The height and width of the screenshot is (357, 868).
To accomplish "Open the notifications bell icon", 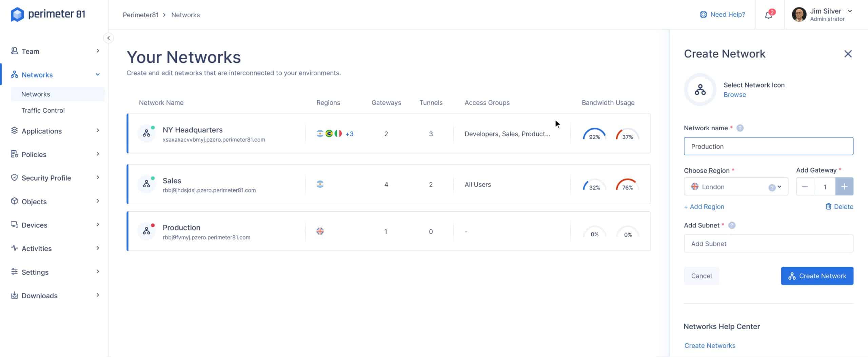I will 769,15.
